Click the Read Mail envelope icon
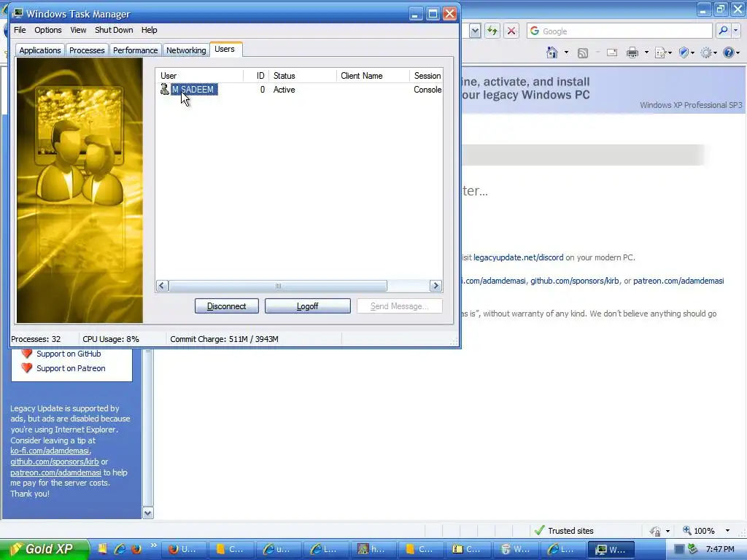This screenshot has width=747, height=560. [x=612, y=52]
